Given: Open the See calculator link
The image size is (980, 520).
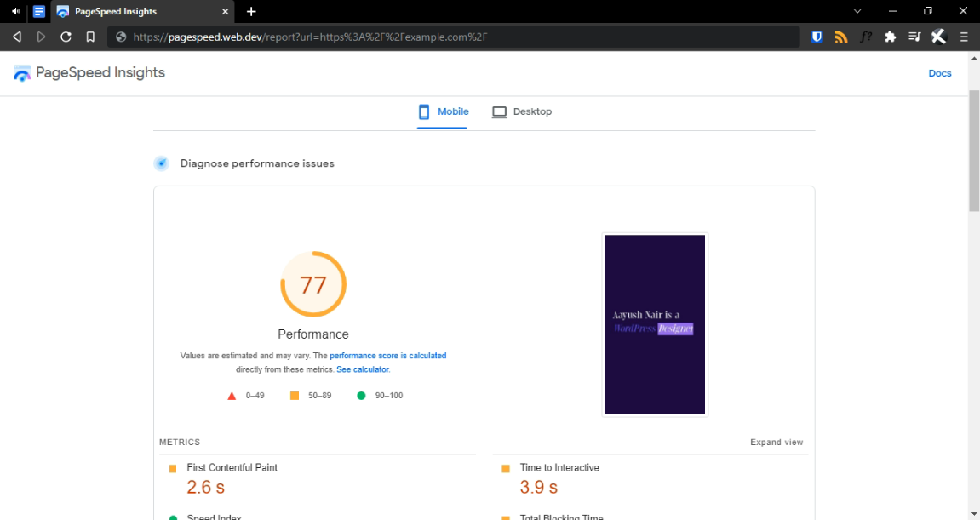Looking at the screenshot, I should [x=363, y=369].
